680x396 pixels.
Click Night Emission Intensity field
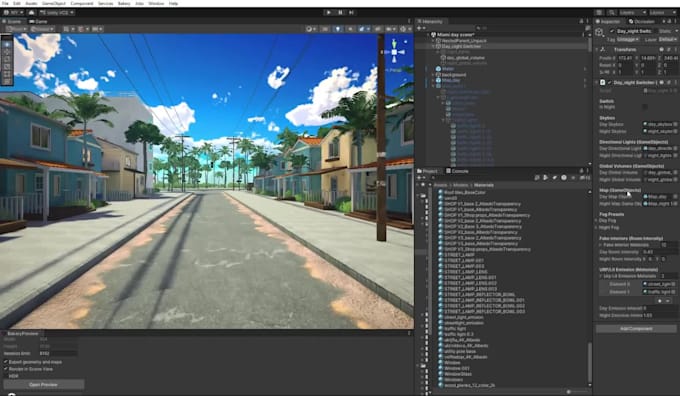coord(659,315)
